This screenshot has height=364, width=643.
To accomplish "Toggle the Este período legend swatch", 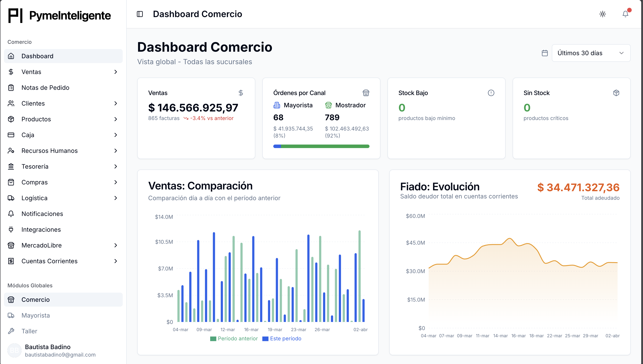I will pos(265,339).
